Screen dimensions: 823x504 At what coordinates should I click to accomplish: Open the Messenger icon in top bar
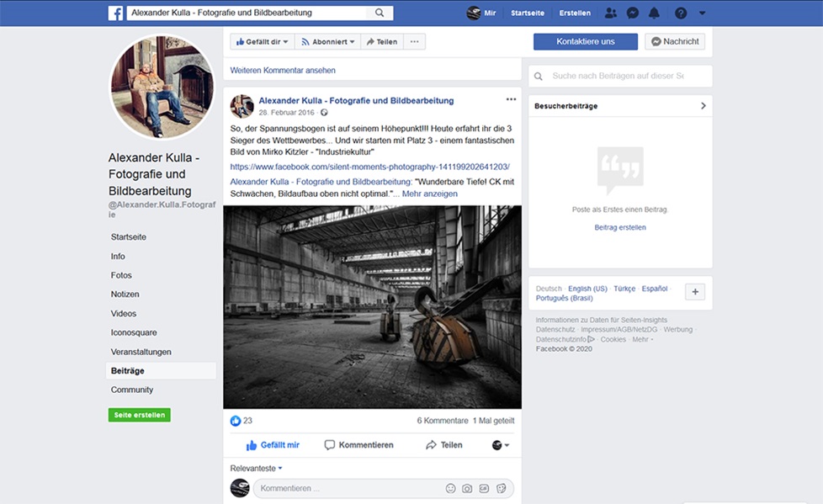click(x=633, y=13)
